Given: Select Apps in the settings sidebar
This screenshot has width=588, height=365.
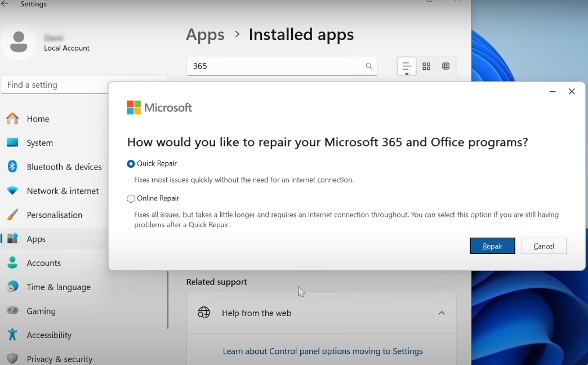Looking at the screenshot, I should point(55,239).
